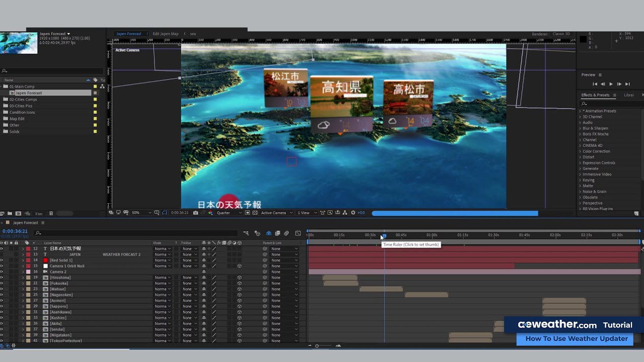Click the red color swatch of Red Solid 1
This screenshot has width=644, height=362.
click(45, 260)
